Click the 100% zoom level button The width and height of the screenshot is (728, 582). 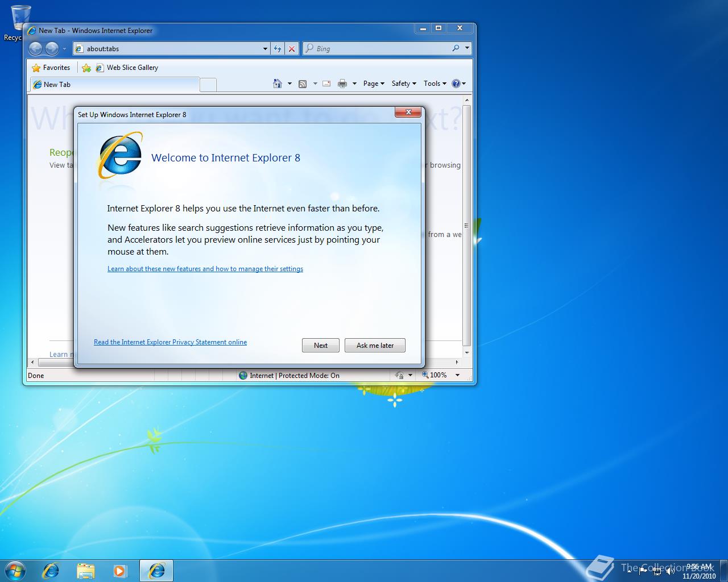(435, 375)
